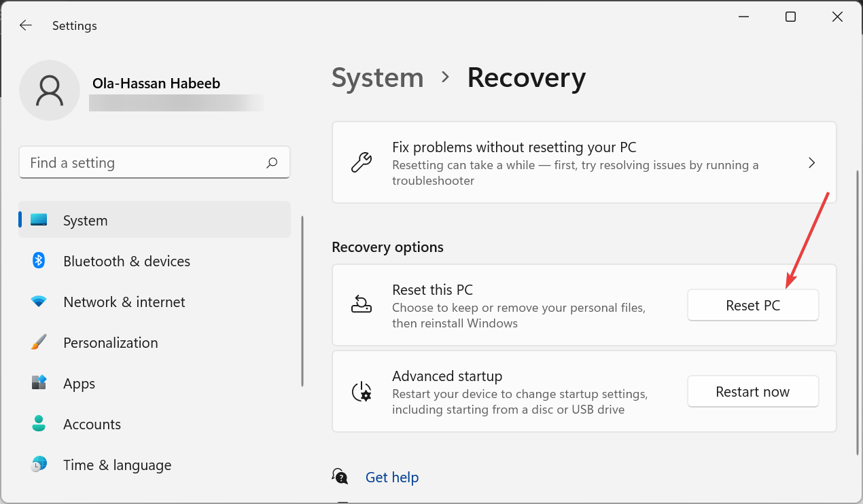Click the Reset PC button
Viewport: 863px width, 504px height.
(x=753, y=306)
